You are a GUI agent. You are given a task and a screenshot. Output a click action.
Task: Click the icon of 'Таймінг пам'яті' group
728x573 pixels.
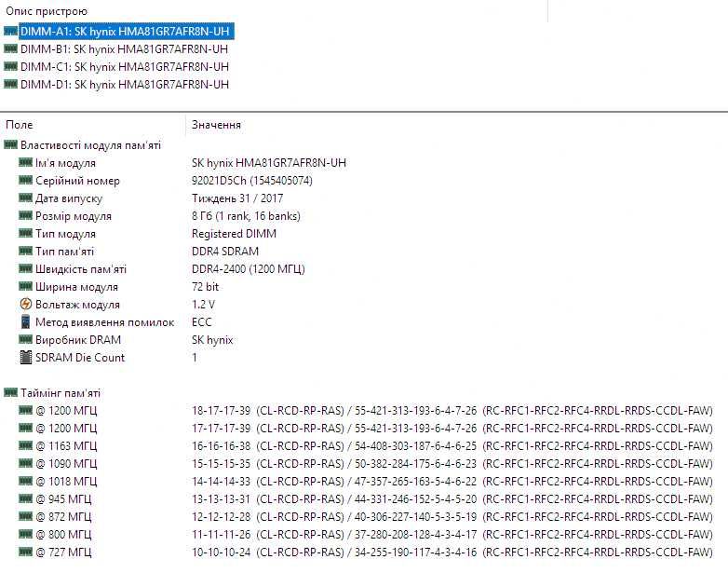coord(10,392)
